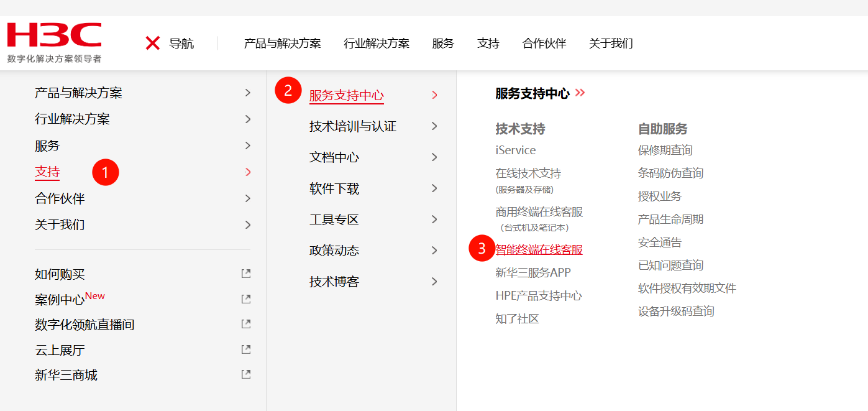The image size is (868, 411).
Task: Open 产品生命周期 link
Action: click(670, 219)
